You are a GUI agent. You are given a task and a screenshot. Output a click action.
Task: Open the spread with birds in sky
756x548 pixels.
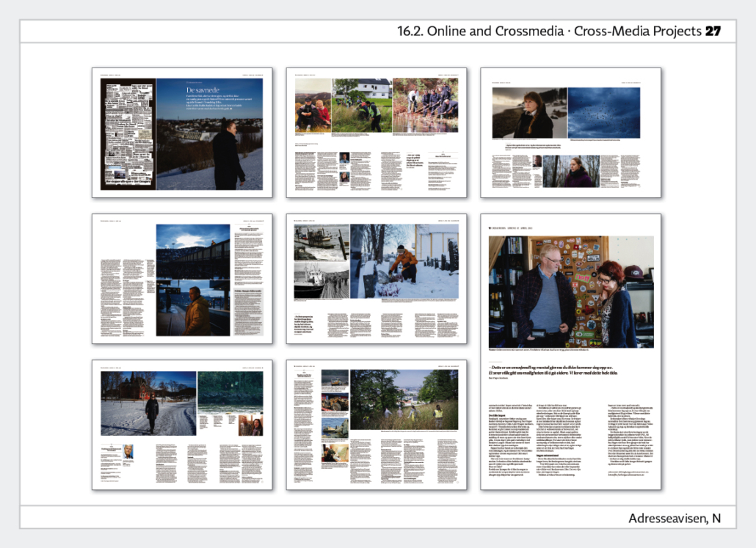pyautogui.click(x=571, y=133)
